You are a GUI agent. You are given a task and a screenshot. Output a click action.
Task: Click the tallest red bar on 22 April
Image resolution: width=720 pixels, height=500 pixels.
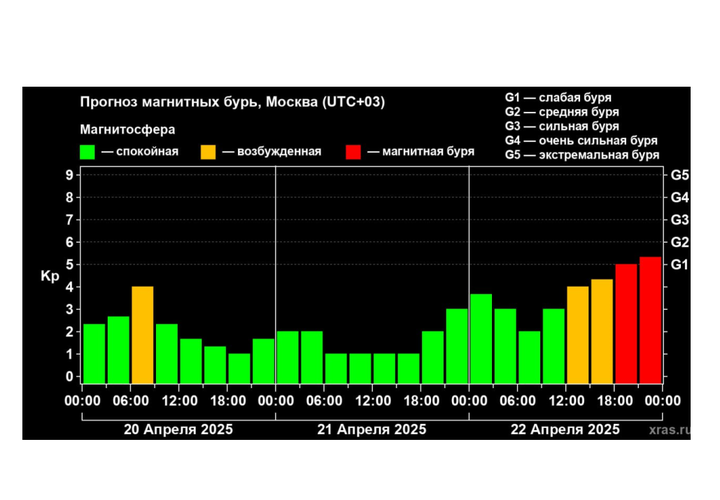click(x=650, y=320)
